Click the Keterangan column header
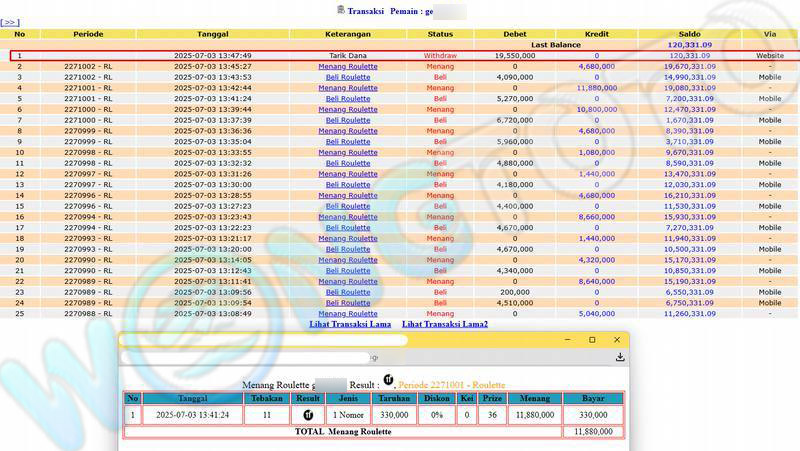Screen dimensions: 800x451 348,34
